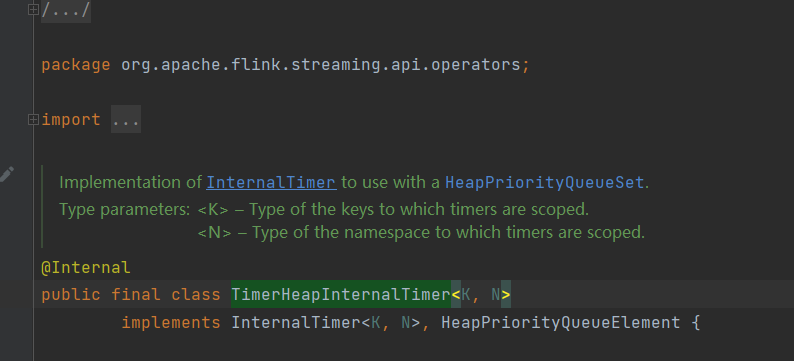The image size is (794, 361).
Task: Click the @Internal annotation
Action: 86,267
